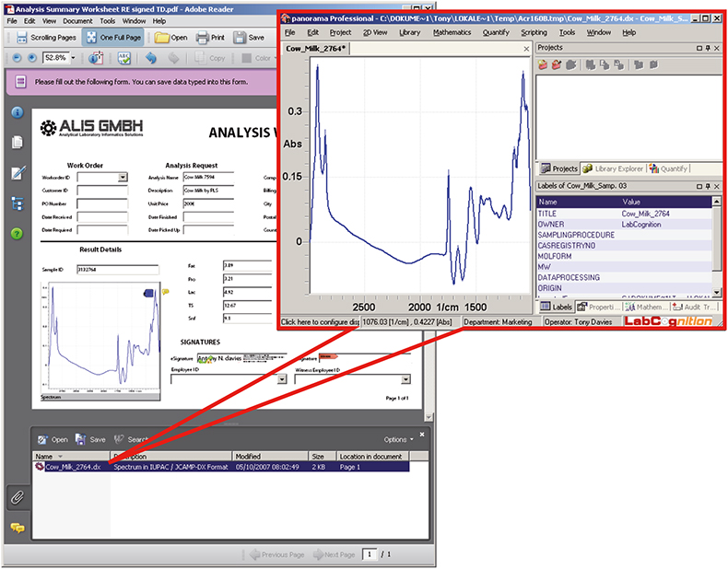728x569 pixels.
Task: Click the green help question mark icon
Action: [16, 233]
